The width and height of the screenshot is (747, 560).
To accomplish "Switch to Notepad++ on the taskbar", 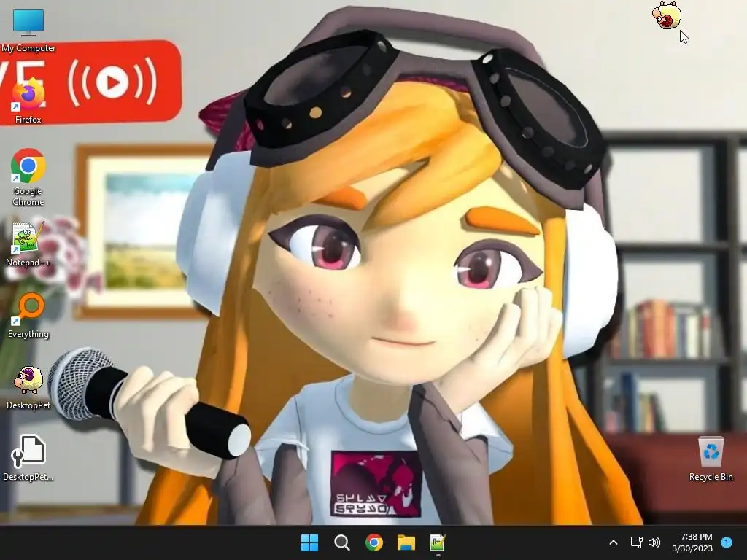I will [438, 542].
